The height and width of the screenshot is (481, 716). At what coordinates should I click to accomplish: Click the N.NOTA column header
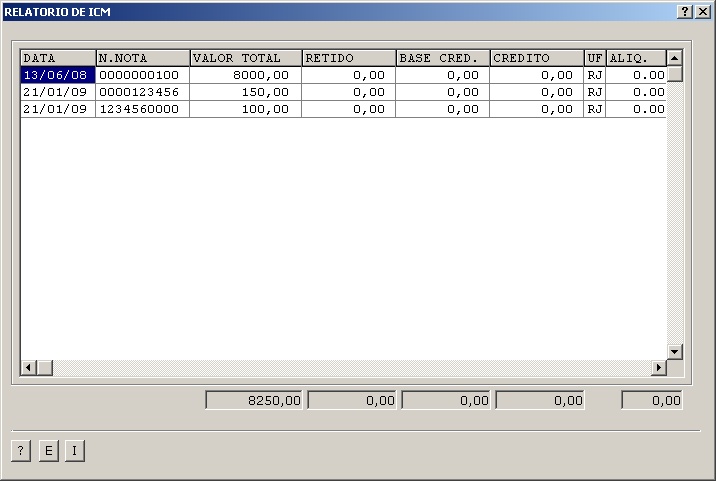tap(142, 58)
